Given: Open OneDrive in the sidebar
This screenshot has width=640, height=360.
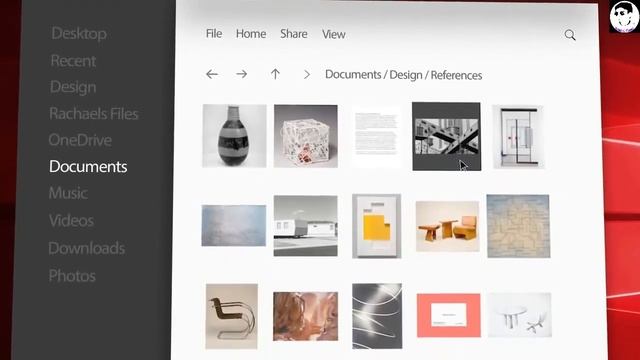Looking at the screenshot, I should tap(80, 140).
